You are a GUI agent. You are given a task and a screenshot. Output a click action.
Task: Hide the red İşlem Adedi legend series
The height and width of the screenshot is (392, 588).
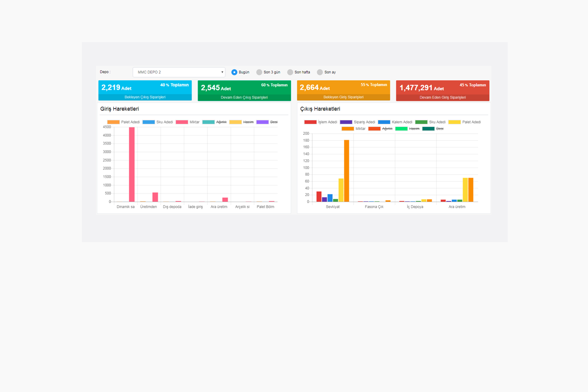point(310,122)
